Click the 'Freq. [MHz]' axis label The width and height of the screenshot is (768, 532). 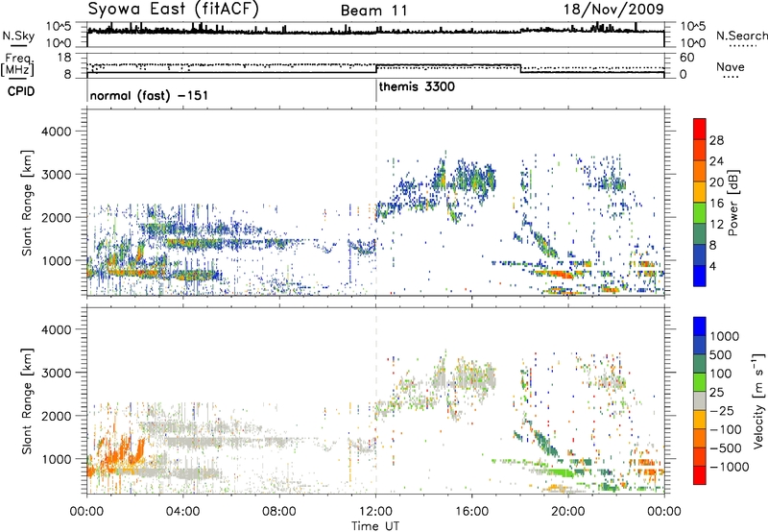click(18, 64)
